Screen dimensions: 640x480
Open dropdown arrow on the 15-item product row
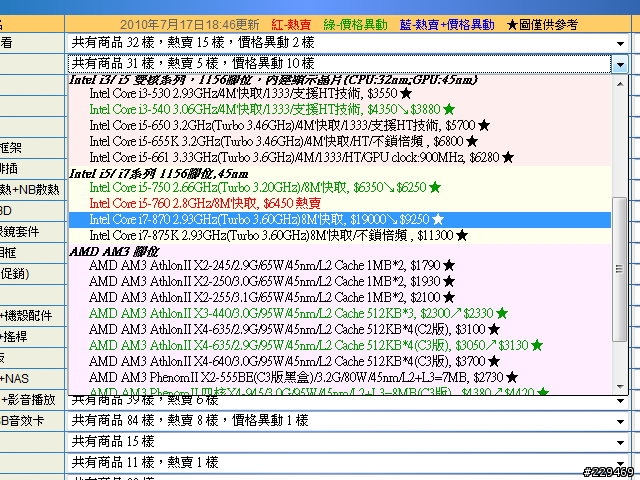pos(620,442)
